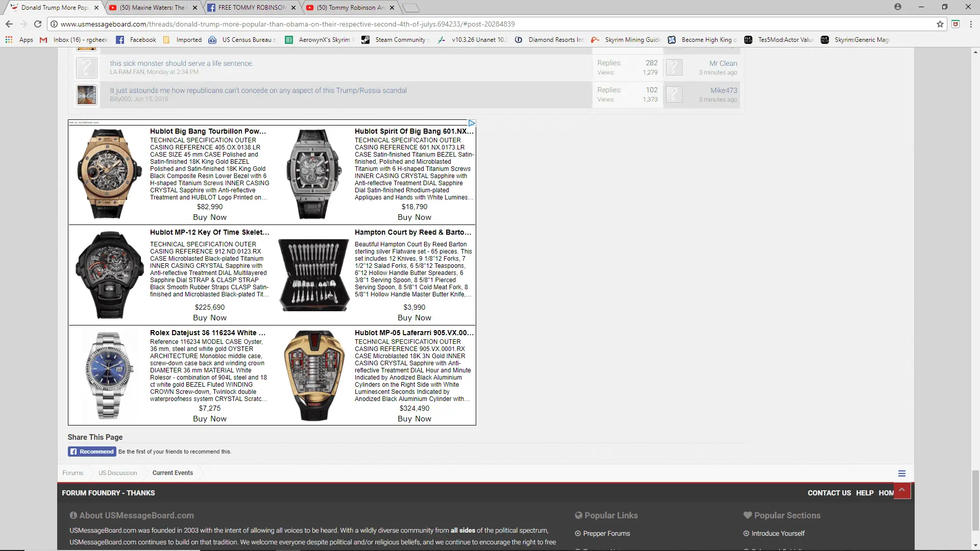Click the browser reload icon

point(38,24)
